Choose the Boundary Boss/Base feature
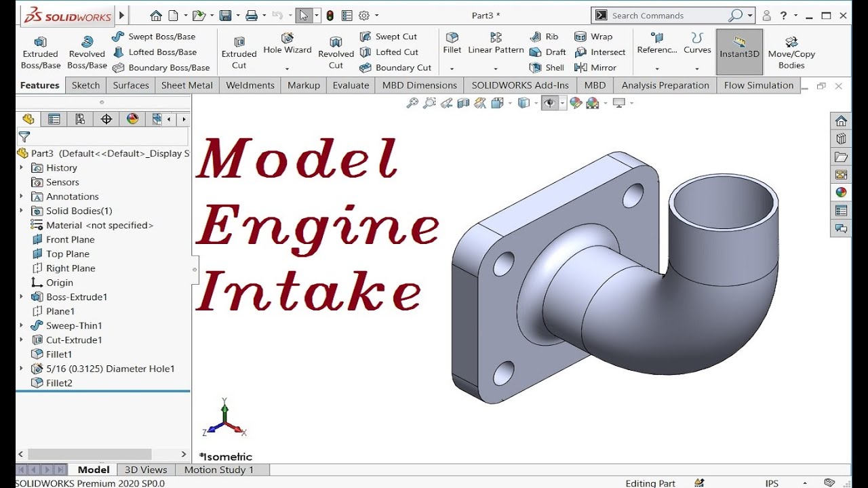 161,68
